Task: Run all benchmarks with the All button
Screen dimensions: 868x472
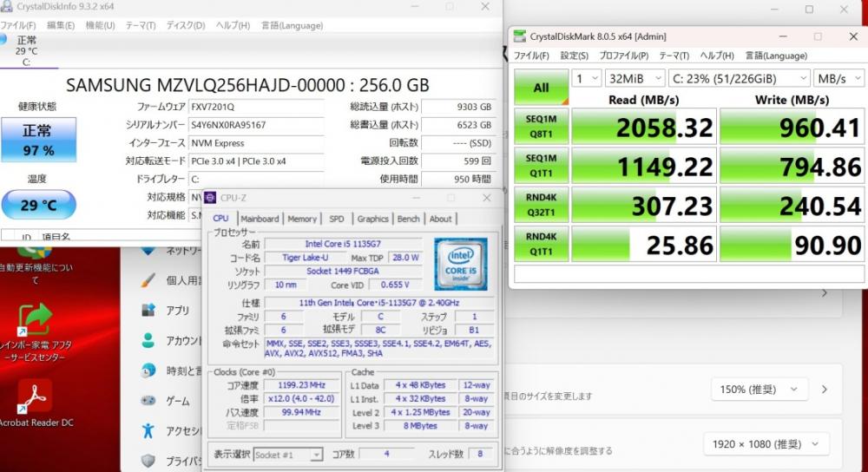Action: [x=542, y=87]
